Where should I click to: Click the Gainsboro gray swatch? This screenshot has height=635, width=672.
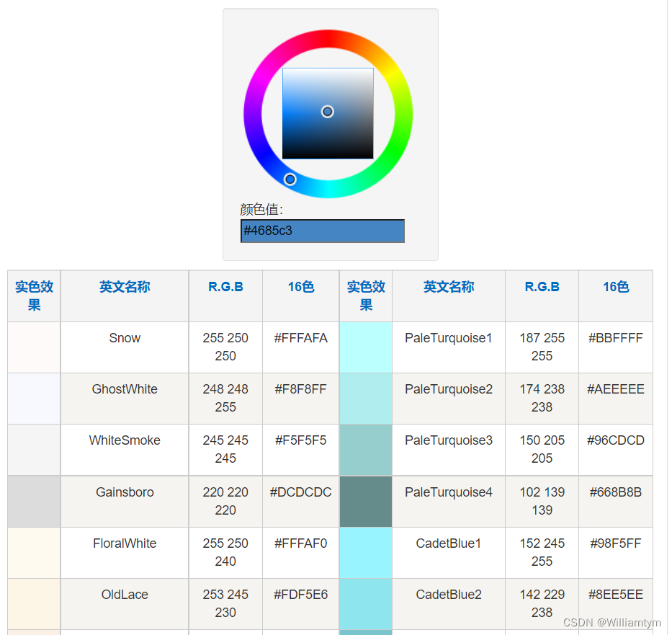34,501
